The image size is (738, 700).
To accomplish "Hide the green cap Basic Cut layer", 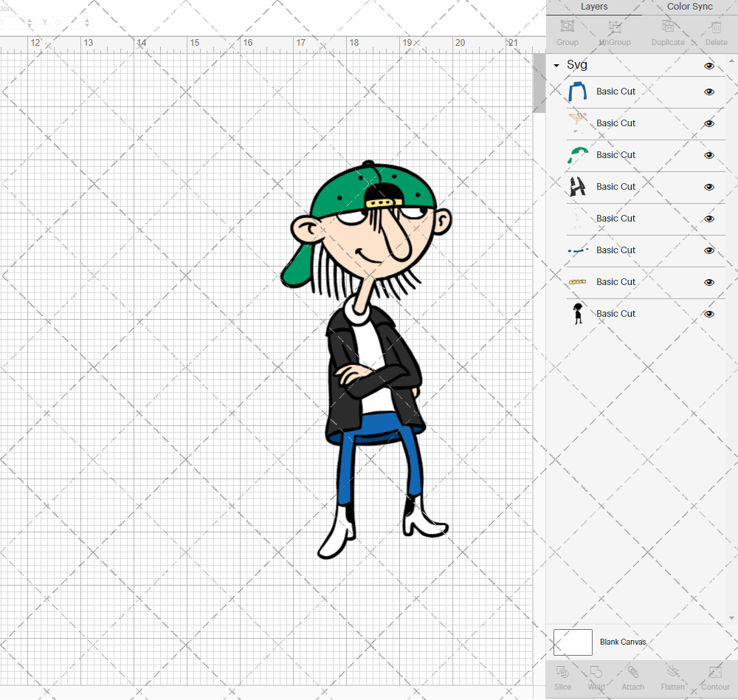I will pyautogui.click(x=708, y=156).
